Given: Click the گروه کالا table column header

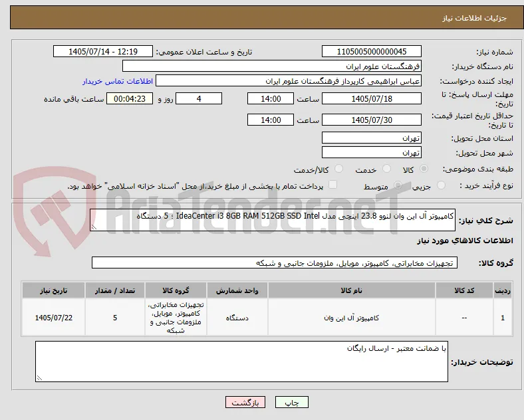Looking at the screenshot, I should pyautogui.click(x=176, y=290).
